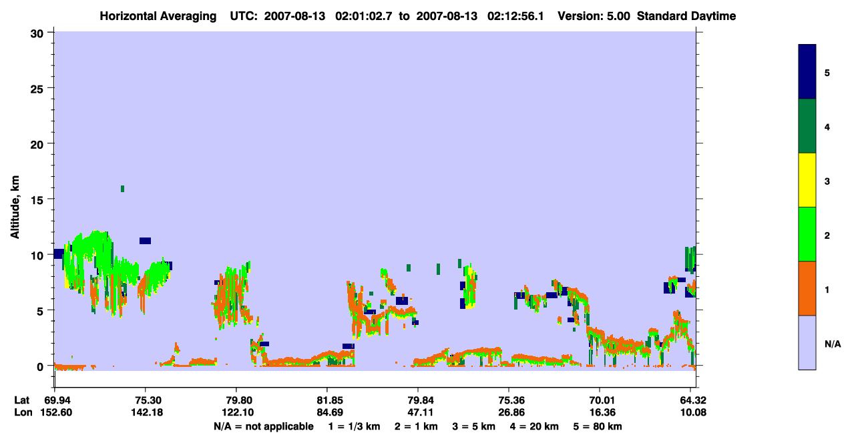Click the '4 = 20 km' legend text

(534, 426)
